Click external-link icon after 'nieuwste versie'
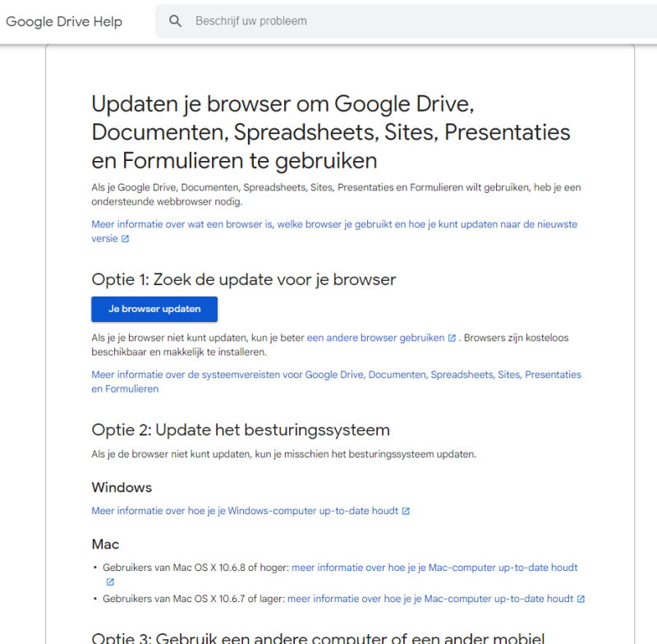 point(126,239)
